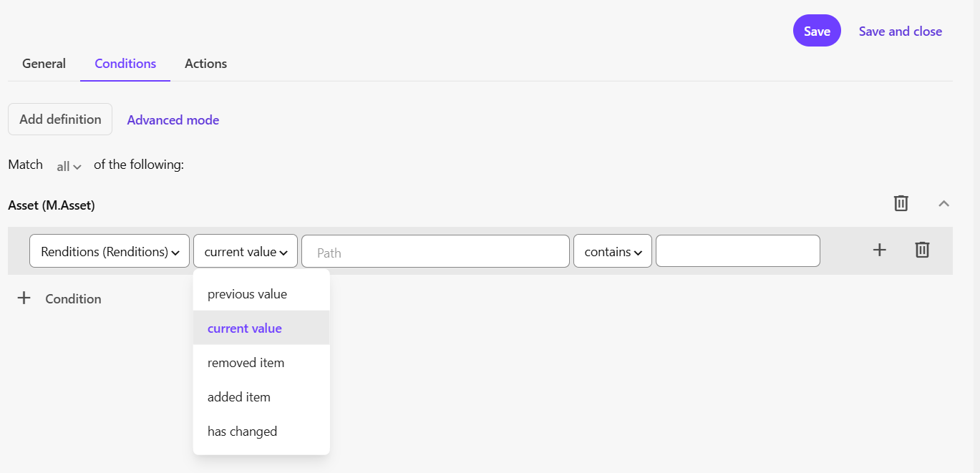Click the plus icon beside Condition
Viewport: 980px width, 473px height.
click(x=24, y=298)
